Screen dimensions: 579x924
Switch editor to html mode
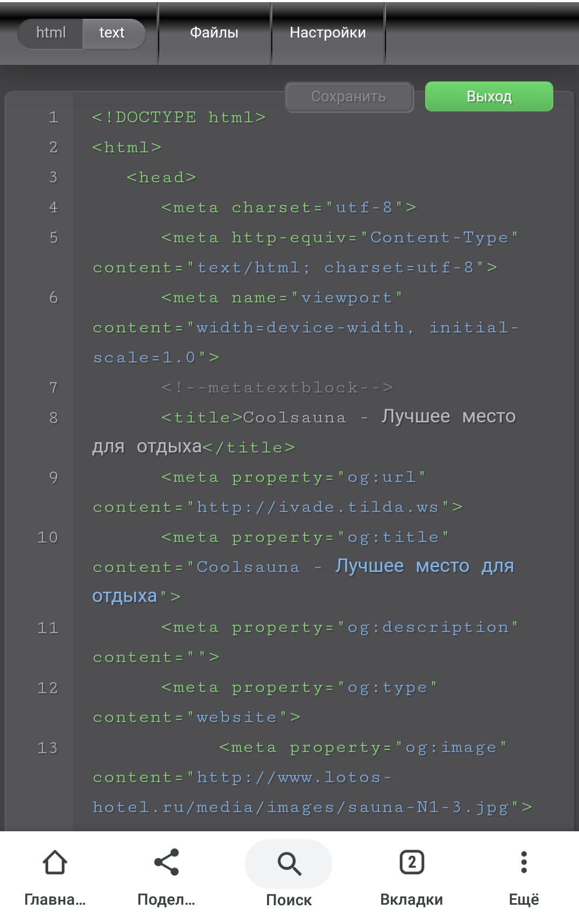click(51, 33)
